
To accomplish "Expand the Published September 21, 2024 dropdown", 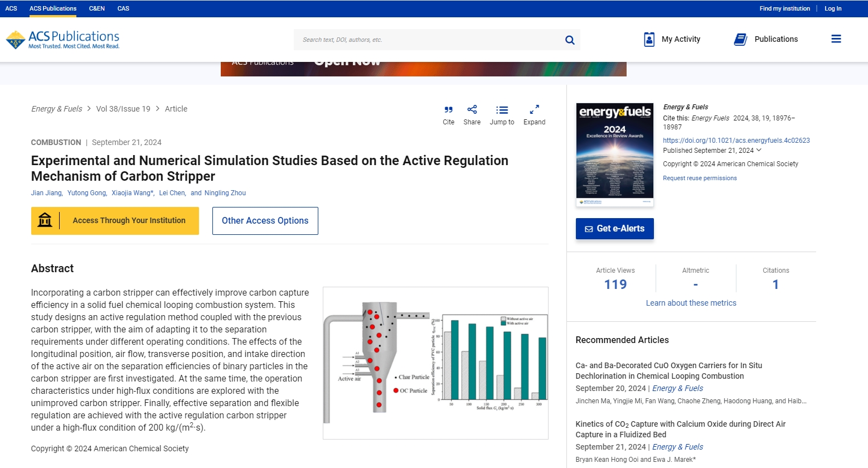I will [759, 150].
